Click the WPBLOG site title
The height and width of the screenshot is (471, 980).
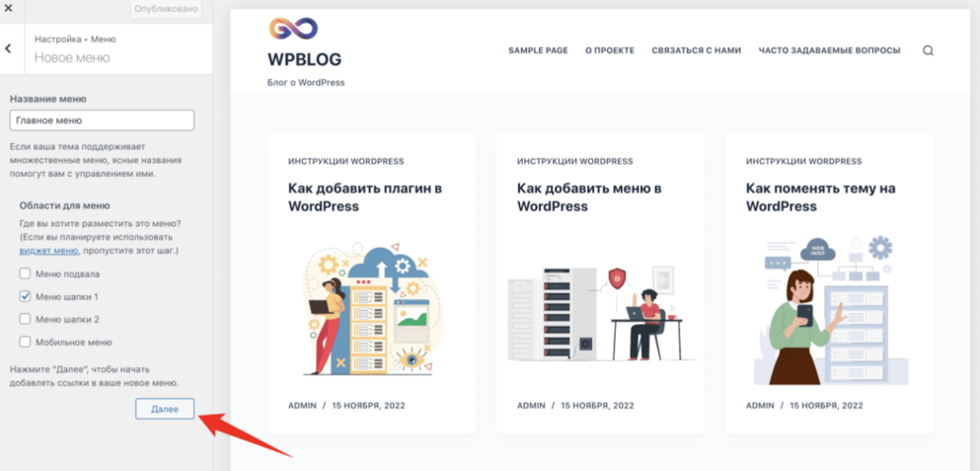click(x=304, y=59)
